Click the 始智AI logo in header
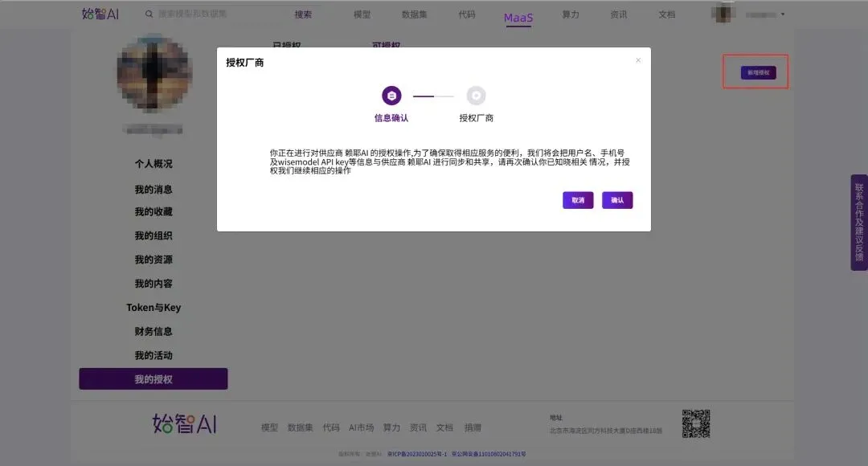This screenshot has width=868, height=466. [100, 14]
